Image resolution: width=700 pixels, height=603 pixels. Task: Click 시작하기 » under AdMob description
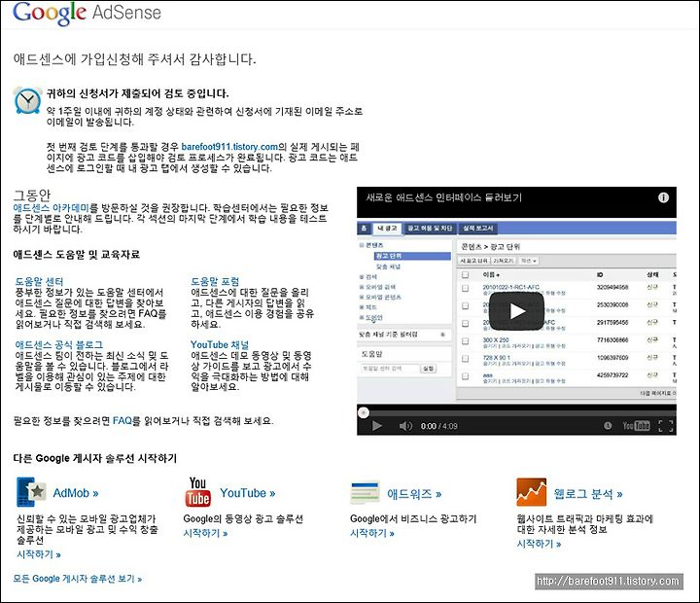tap(38, 554)
